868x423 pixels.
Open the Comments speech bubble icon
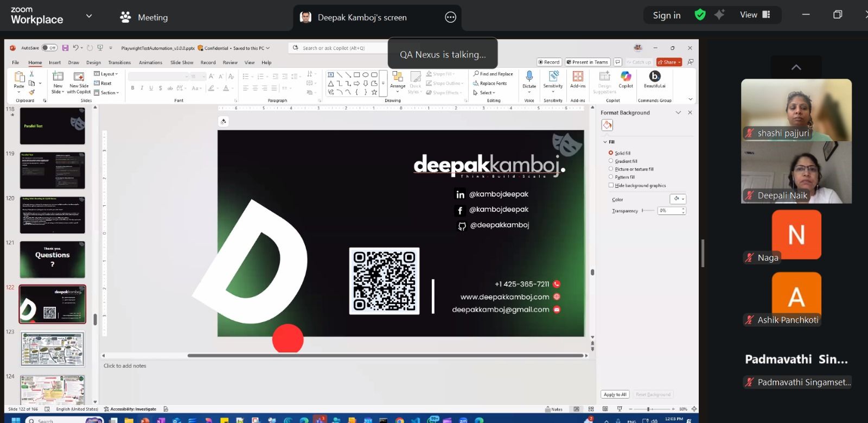[617, 62]
